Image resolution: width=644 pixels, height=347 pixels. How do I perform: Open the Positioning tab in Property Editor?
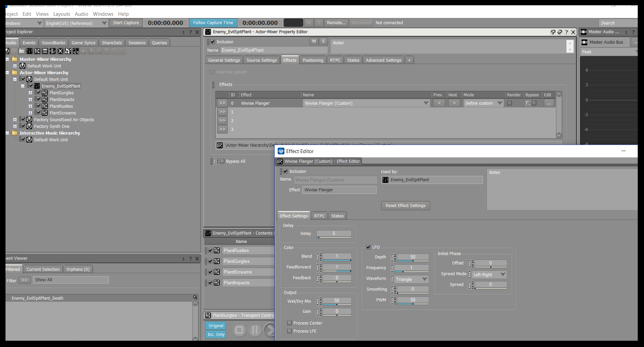[313, 60]
